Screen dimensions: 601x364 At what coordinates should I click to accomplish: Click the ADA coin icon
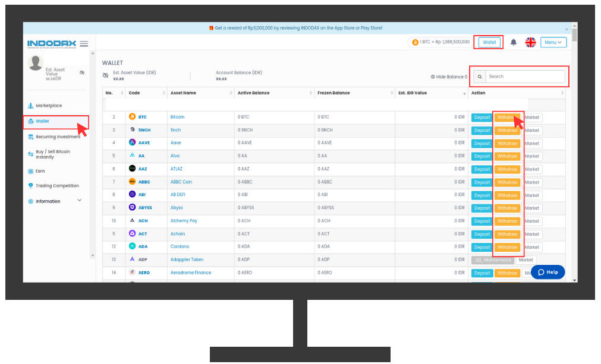click(x=132, y=246)
